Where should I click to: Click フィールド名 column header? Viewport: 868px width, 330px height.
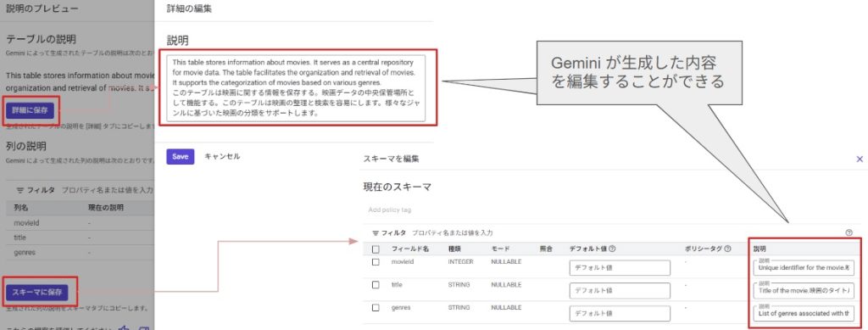410,249
